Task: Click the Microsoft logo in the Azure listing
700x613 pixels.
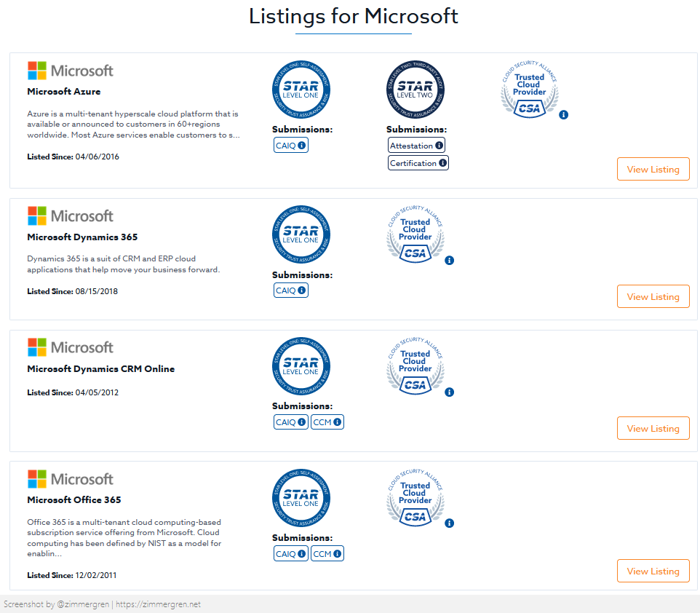Action: coord(71,71)
